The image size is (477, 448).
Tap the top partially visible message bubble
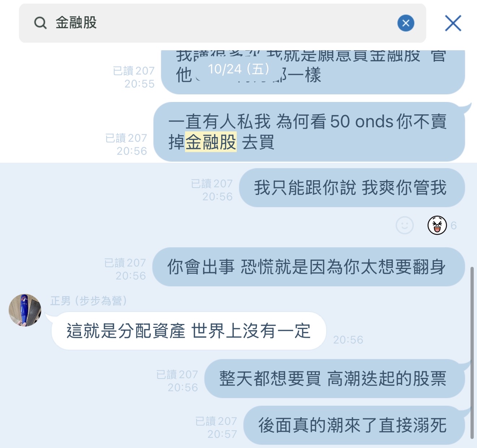pos(313,72)
